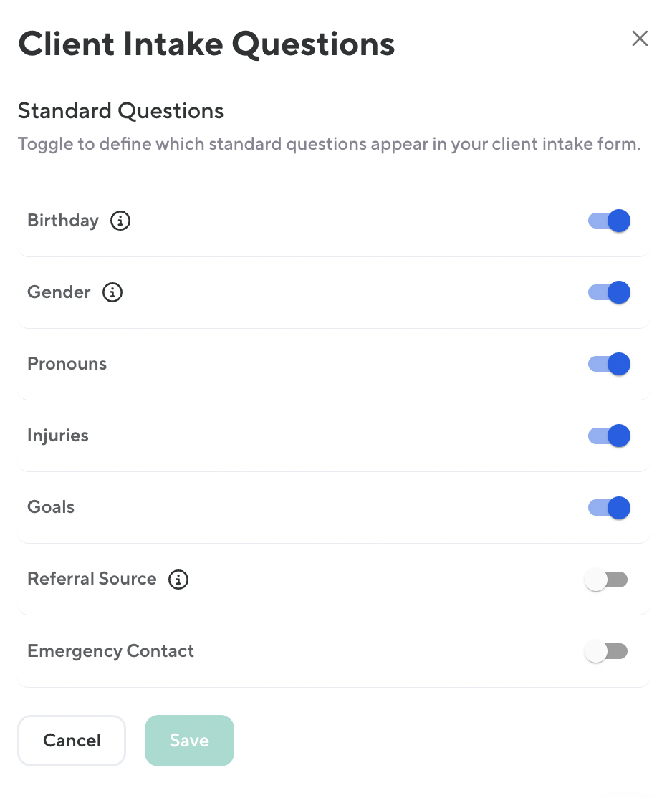Open the Gender info tooltip icon
Viewport: 672px width, 798px height.
112,292
